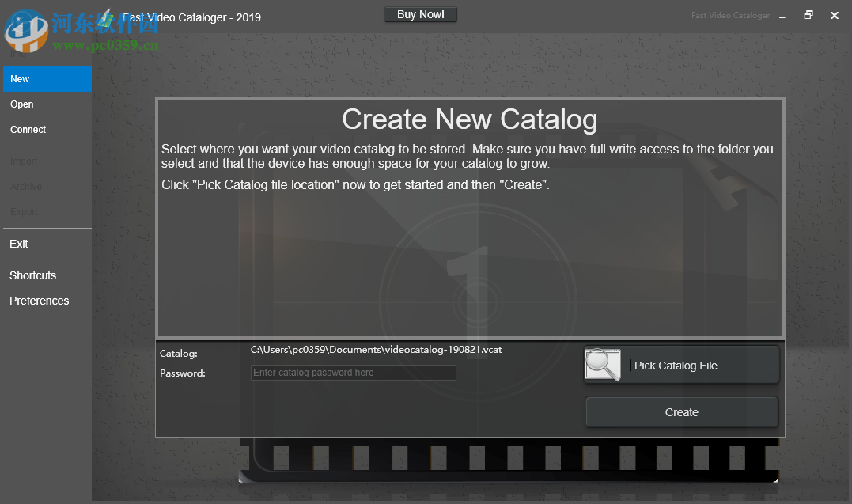Viewport: 852px width, 504px height.
Task: Click the magnifier icon on Pick Catalog File
Action: click(602, 364)
